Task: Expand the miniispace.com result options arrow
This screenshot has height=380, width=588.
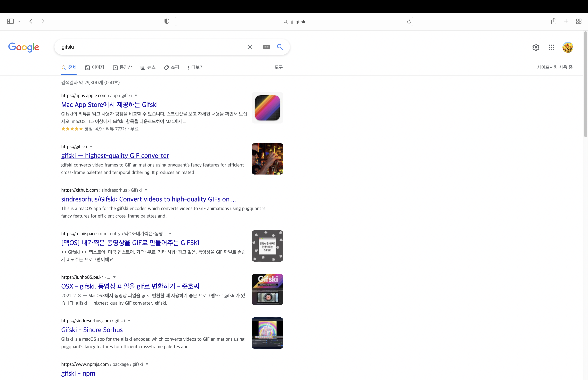Action: (x=170, y=233)
